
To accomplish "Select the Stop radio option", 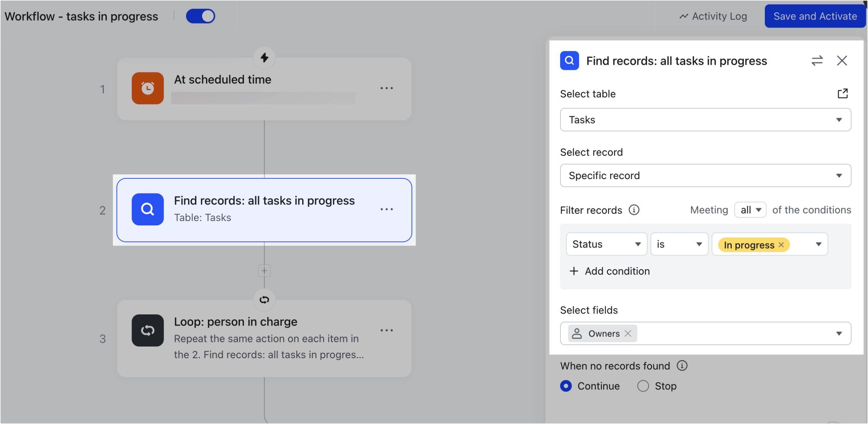I will click(643, 386).
